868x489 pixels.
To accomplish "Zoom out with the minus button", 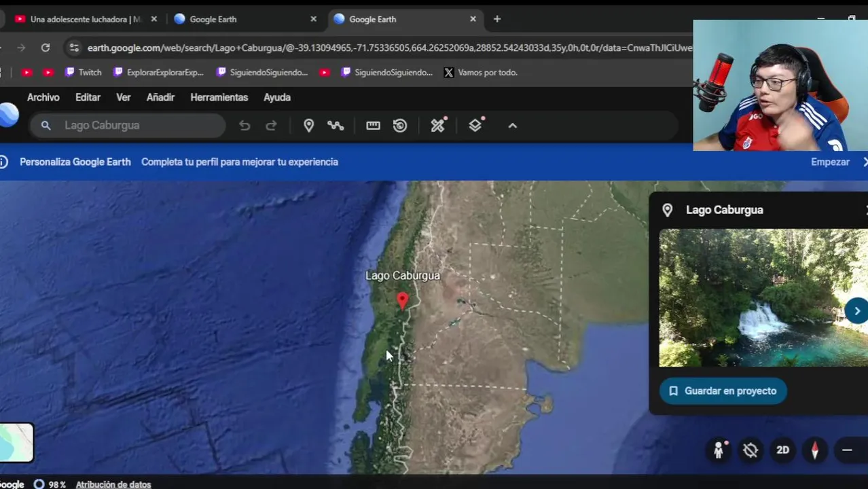I will pos(847,450).
